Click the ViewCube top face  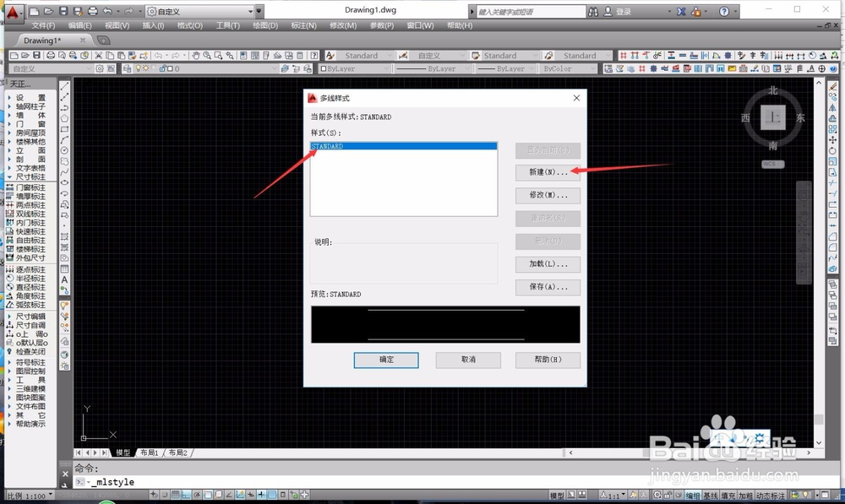[773, 117]
